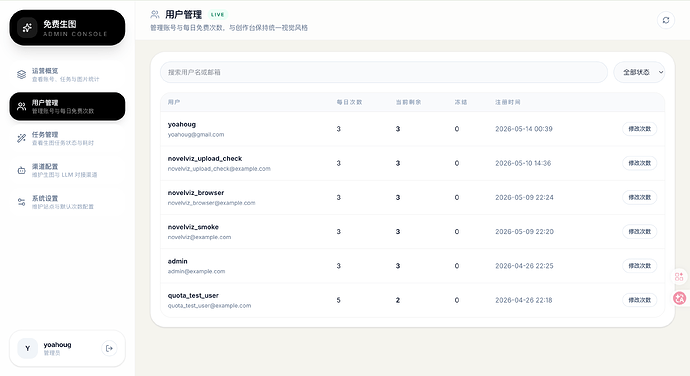Click the yoahoug name in the account card

pyautogui.click(x=57, y=345)
